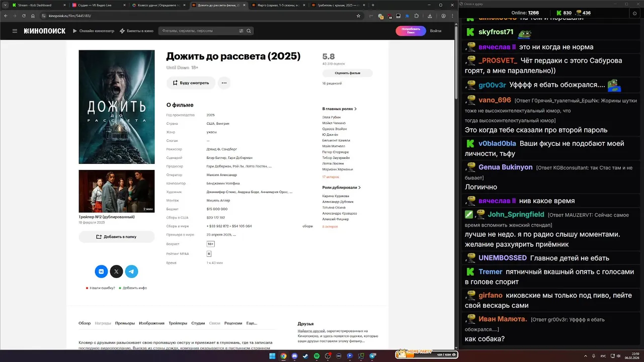Screen dimensions: 644x362
Task: Share the film via X icon
Action: tap(116, 271)
